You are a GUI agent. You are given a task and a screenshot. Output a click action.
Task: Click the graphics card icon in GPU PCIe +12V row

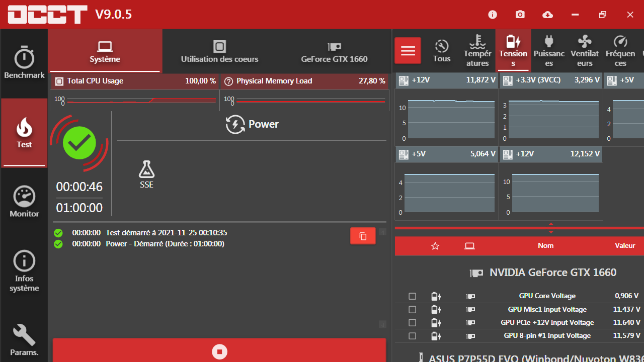[470, 322]
